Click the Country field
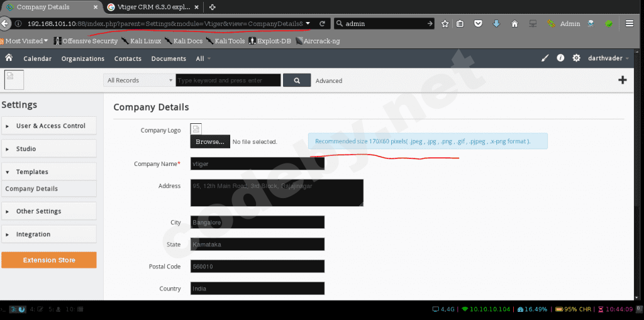The height and width of the screenshot is (320, 644). [x=257, y=289]
